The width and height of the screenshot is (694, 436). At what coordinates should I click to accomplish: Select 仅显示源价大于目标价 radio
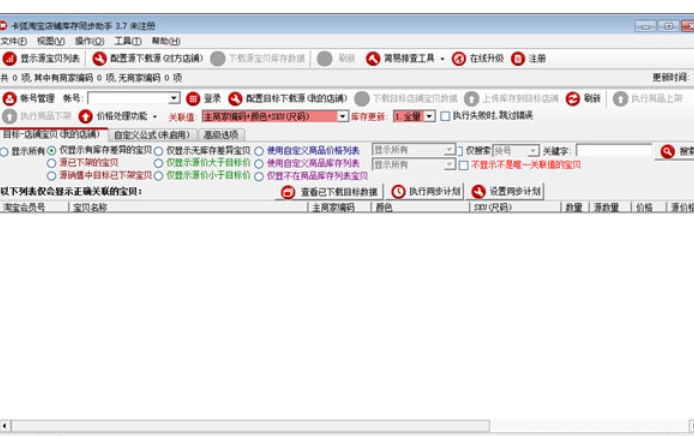point(158,163)
